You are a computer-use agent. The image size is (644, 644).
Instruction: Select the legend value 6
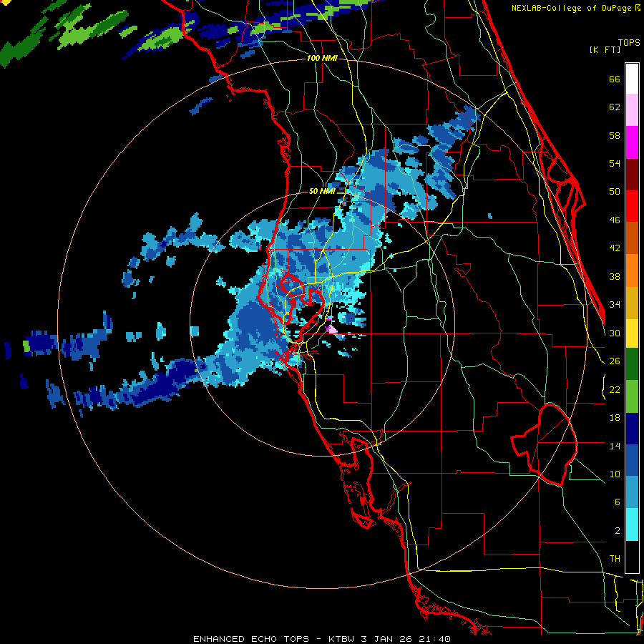pos(617,502)
